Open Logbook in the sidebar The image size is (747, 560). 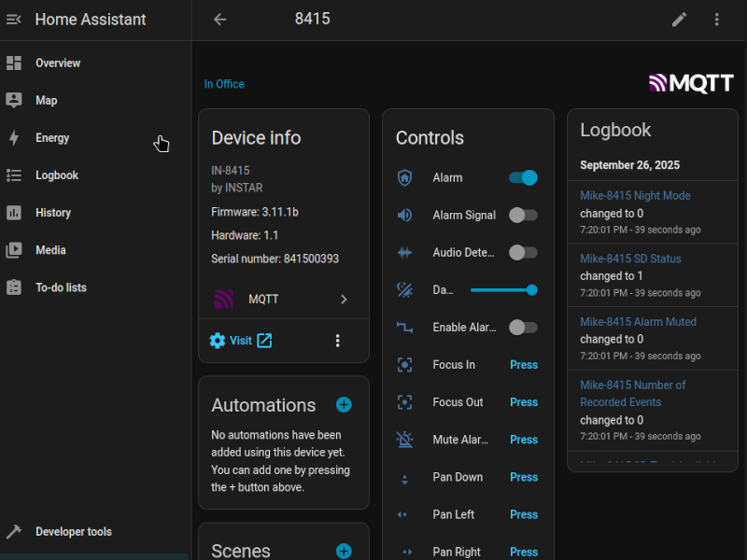pos(94,175)
